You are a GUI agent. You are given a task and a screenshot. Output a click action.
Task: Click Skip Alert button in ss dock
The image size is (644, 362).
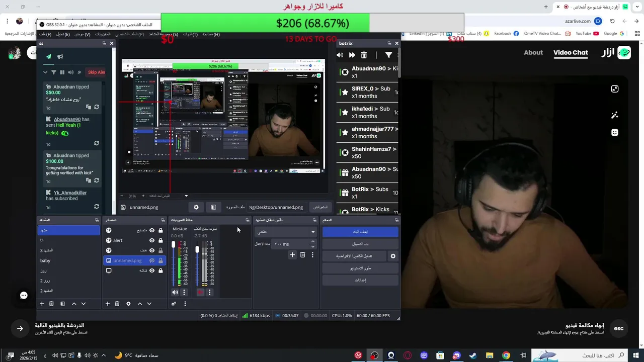(96, 72)
